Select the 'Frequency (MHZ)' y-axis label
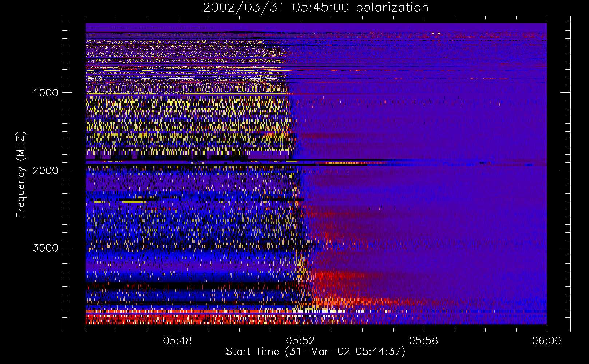 click(x=21, y=175)
